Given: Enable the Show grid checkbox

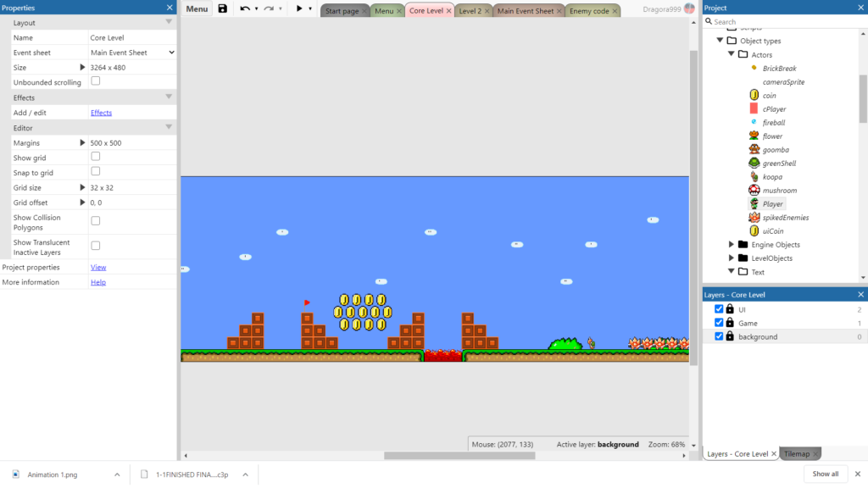Looking at the screenshot, I should pos(96,157).
